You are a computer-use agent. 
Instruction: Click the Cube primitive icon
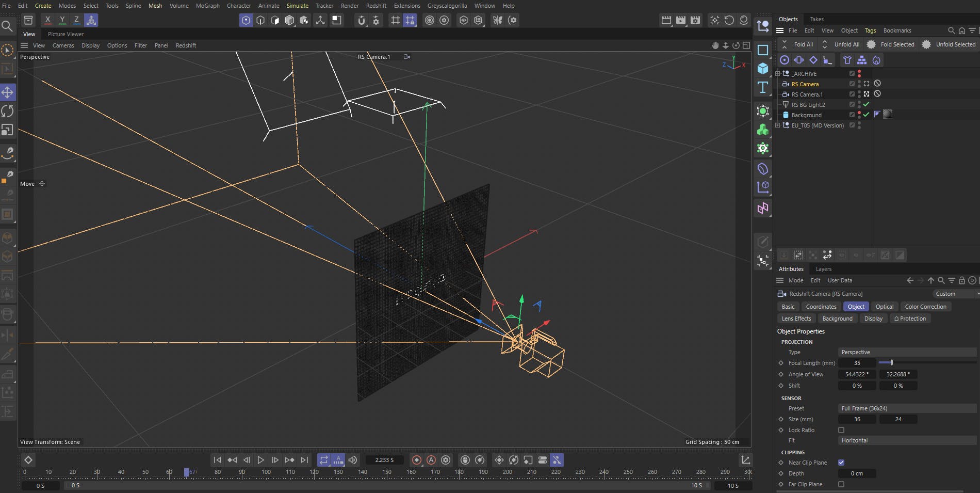tap(763, 69)
